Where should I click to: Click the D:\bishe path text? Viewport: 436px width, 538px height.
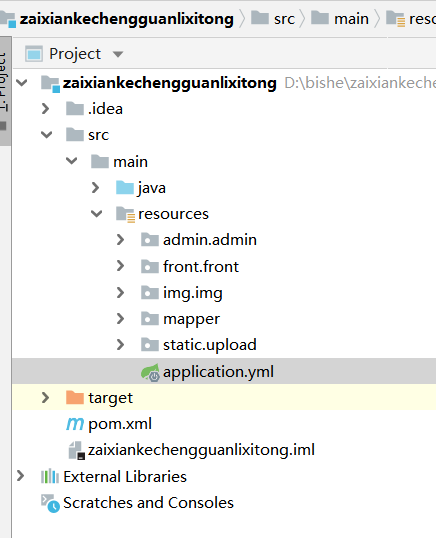[x=360, y=83]
